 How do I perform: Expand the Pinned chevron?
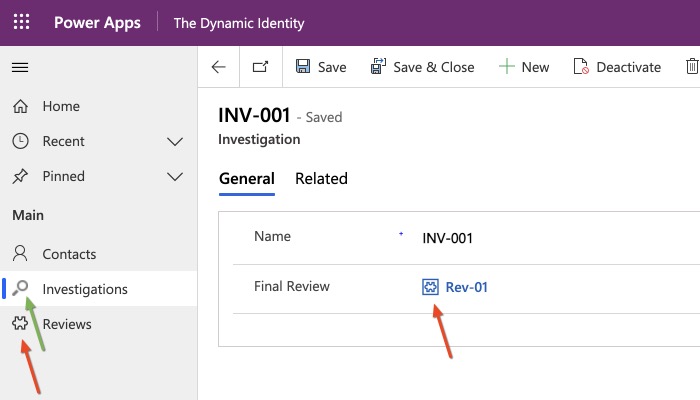175,177
